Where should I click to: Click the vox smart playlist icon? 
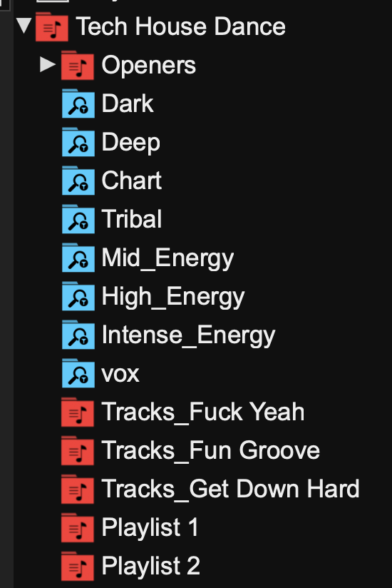click(x=78, y=374)
